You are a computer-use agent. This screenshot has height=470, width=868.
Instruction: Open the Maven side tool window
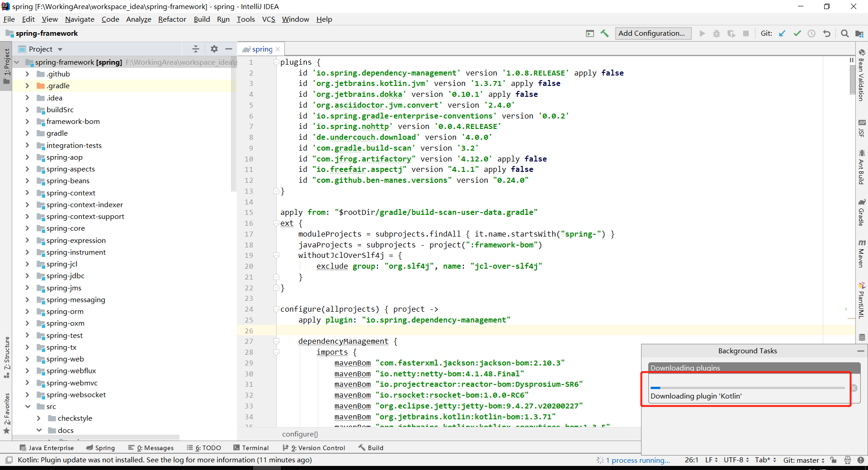(862, 254)
